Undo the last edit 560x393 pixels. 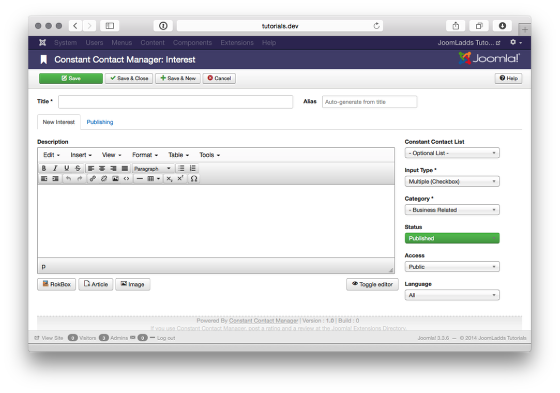pyautogui.click(x=68, y=178)
